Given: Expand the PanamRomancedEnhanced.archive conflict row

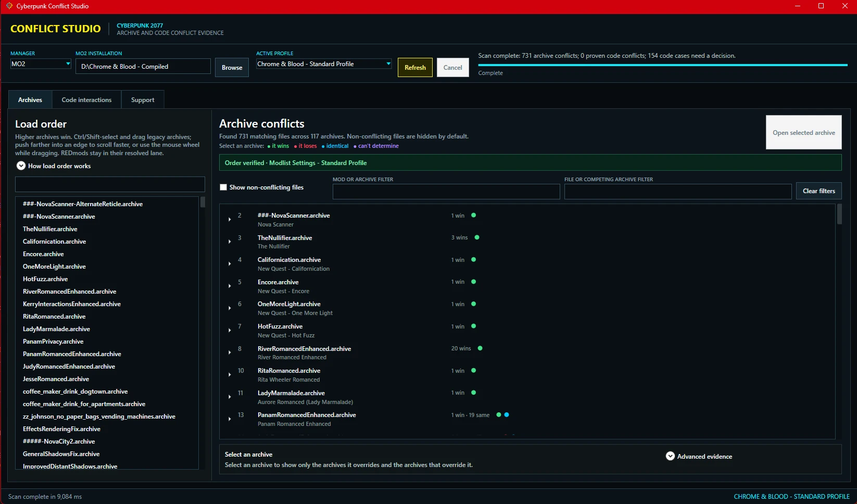Looking at the screenshot, I should pos(230,419).
